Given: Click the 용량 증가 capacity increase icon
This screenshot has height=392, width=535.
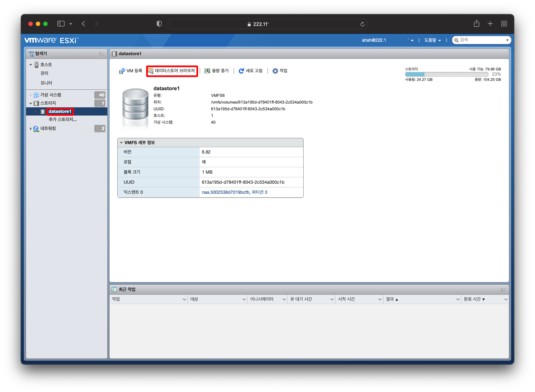Looking at the screenshot, I should 207,71.
